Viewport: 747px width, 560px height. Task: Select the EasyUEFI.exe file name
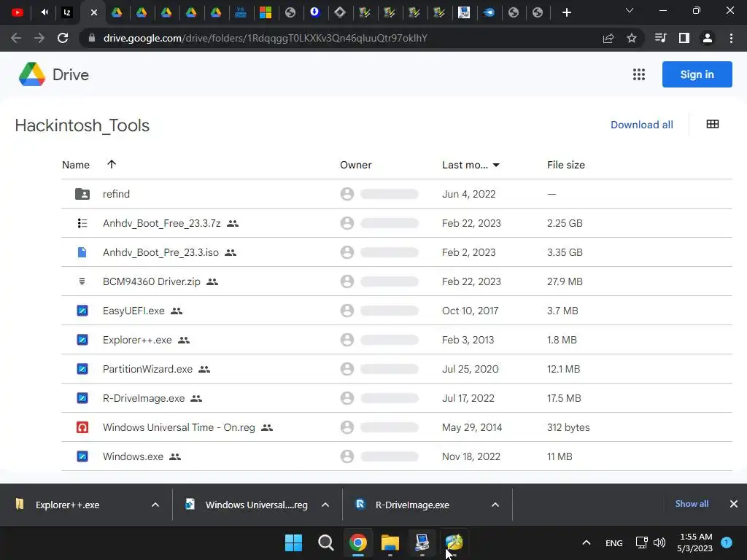click(x=133, y=311)
